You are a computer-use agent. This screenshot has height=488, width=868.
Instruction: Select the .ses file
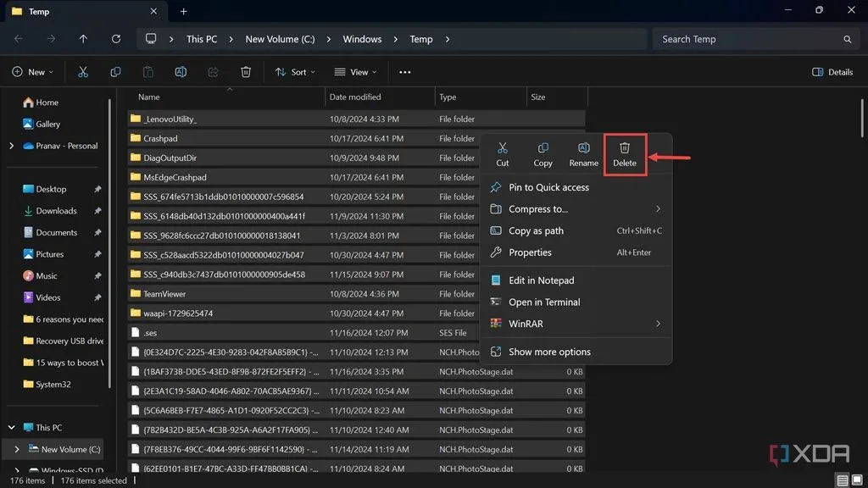click(x=303, y=332)
